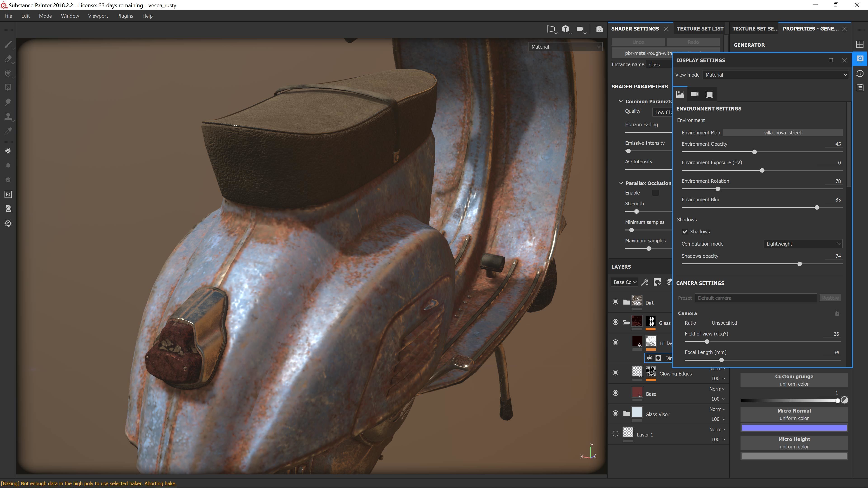The width and height of the screenshot is (868, 488).
Task: Open the viewport Material channel dropdown
Action: 565,47
